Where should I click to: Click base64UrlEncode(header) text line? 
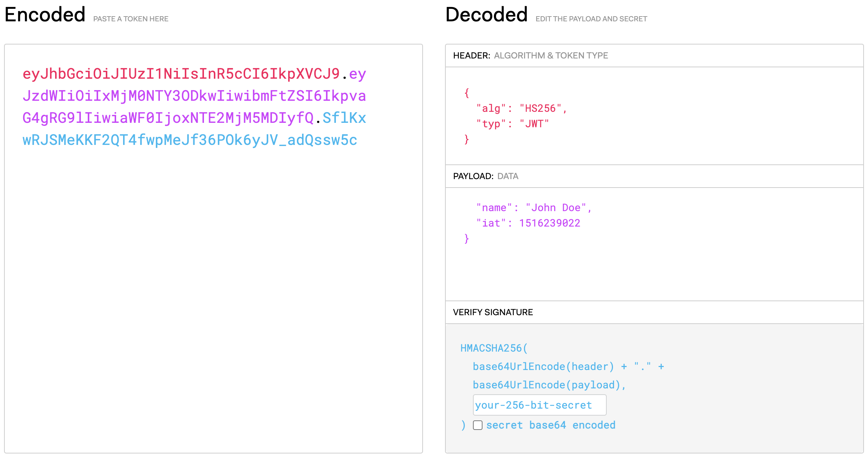pyautogui.click(x=543, y=367)
